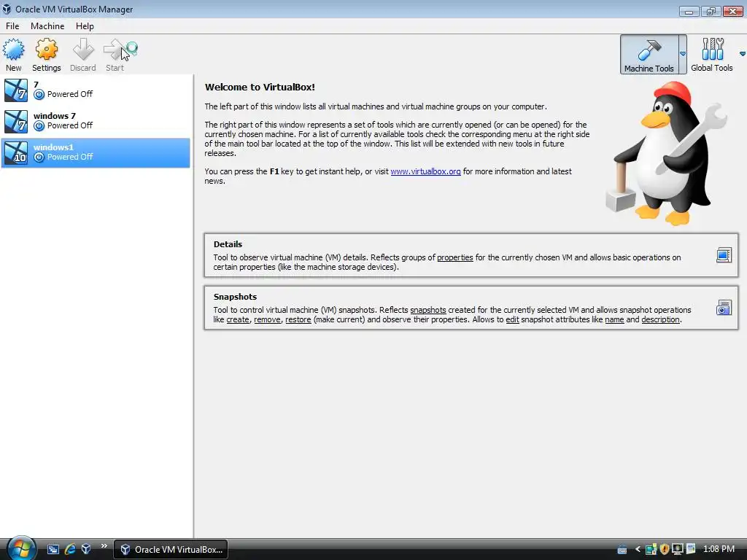Viewport: 747px width, 560px height.
Task: Click the "name" link in Snapshots
Action: [x=614, y=319]
